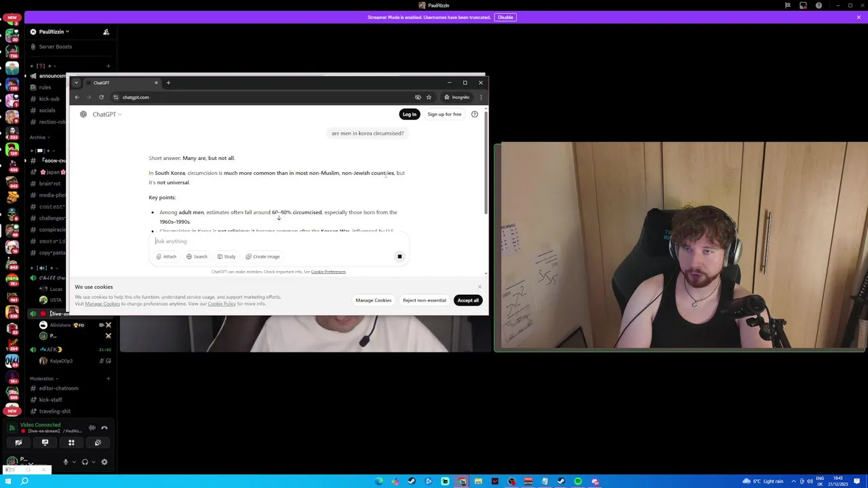The height and width of the screenshot is (488, 868).
Task: Open Discord soundboard button
Action: (98, 443)
